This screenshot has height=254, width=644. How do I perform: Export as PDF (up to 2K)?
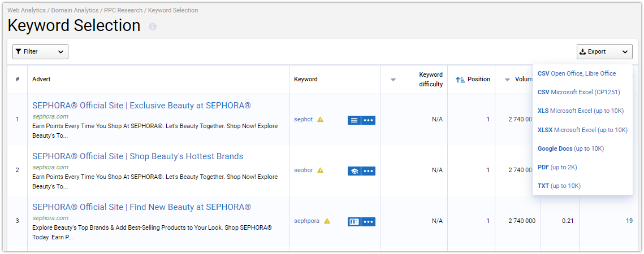point(557,168)
